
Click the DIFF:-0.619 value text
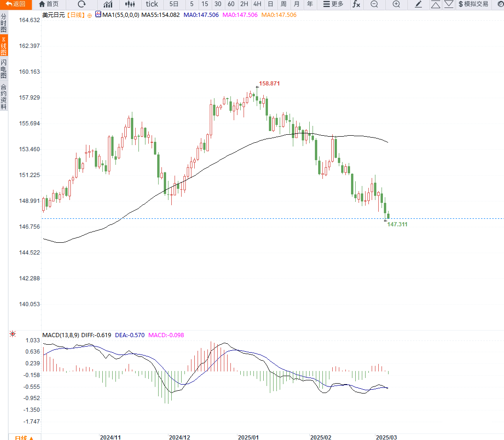(96, 335)
